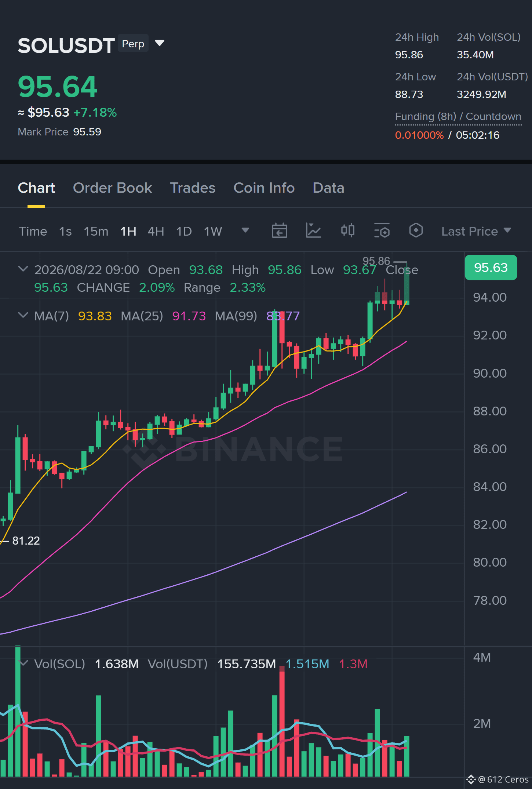Open the Coin Info tab

[264, 188]
